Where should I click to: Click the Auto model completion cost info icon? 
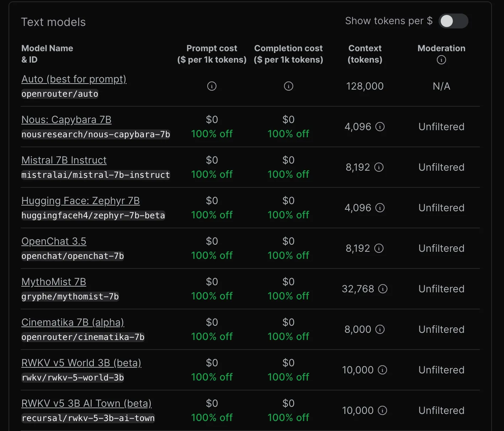(289, 86)
